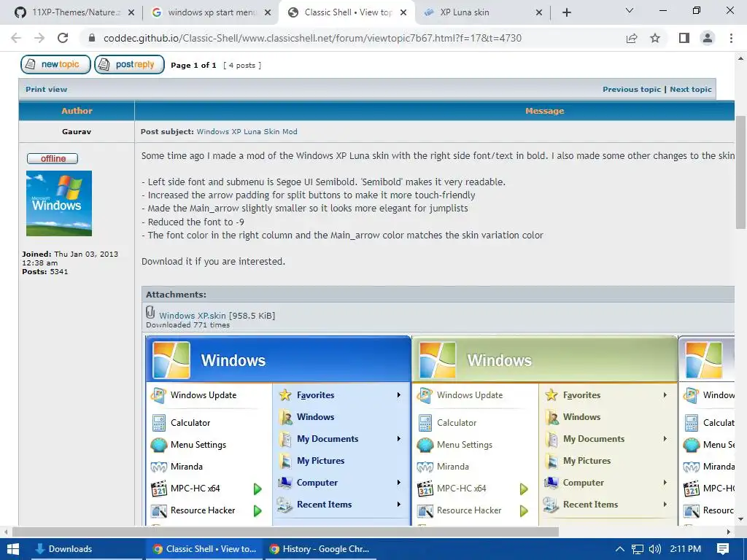The image size is (747, 560).
Task: Click green arrow next to blue MPC-HC x64
Action: [x=258, y=489]
